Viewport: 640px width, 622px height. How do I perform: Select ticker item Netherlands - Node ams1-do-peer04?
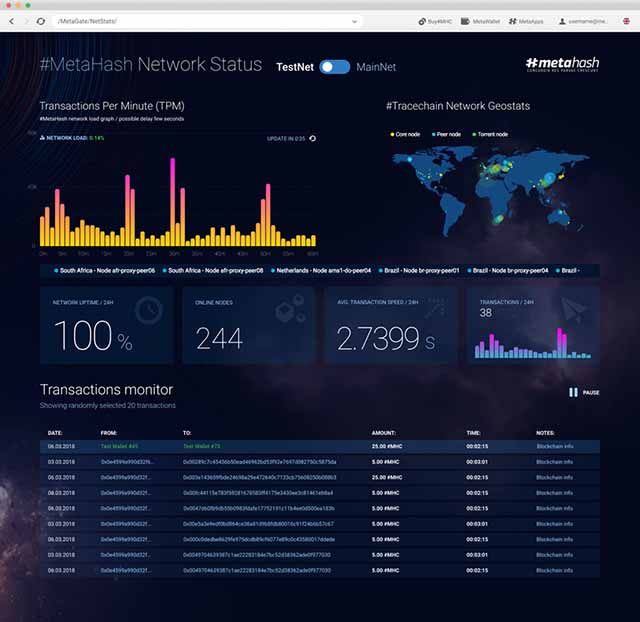coord(321,271)
